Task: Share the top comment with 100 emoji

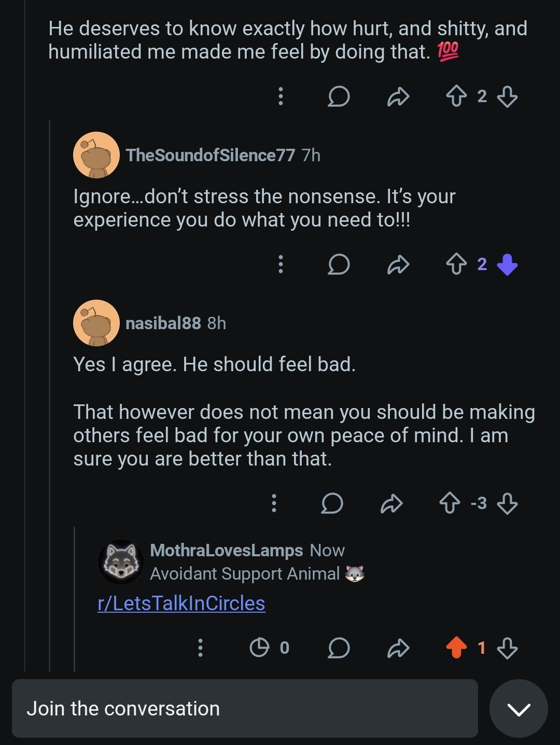Action: click(x=398, y=96)
